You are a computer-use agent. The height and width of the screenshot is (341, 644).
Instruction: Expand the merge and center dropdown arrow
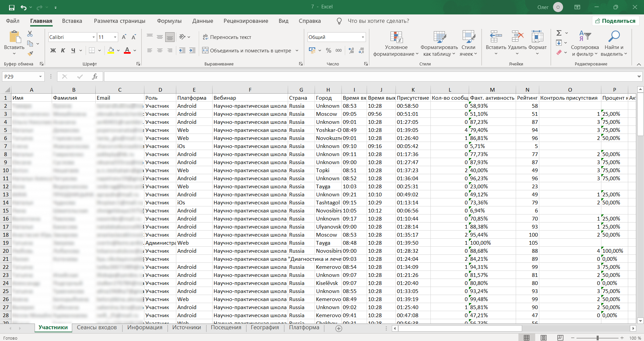pyautogui.click(x=297, y=51)
